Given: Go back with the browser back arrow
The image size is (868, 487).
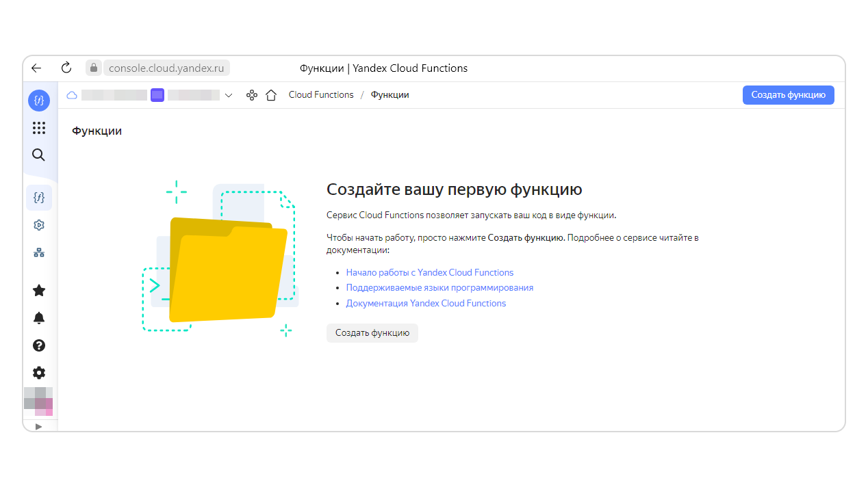Looking at the screenshot, I should point(37,68).
